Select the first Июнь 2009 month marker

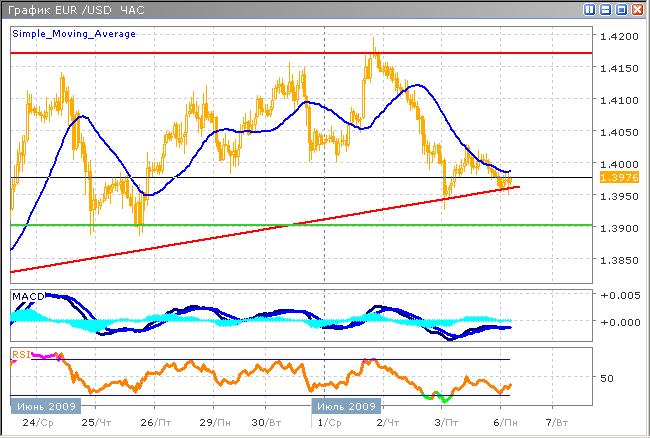[x=42, y=406]
